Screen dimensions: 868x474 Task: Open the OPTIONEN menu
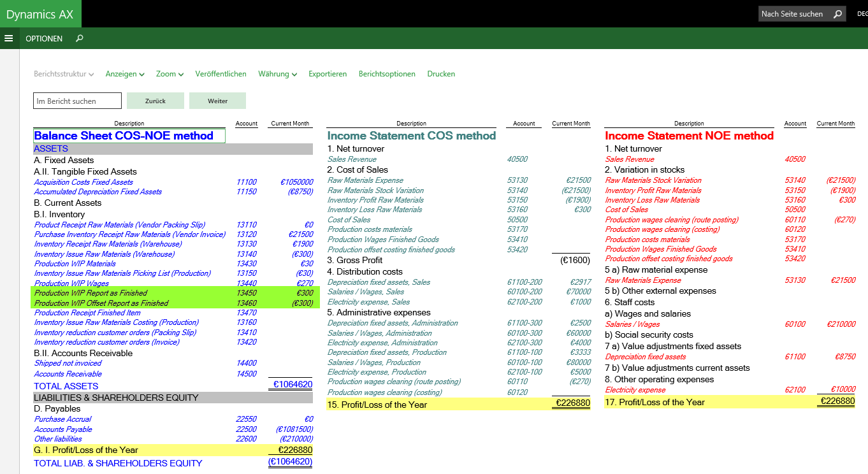coord(44,38)
